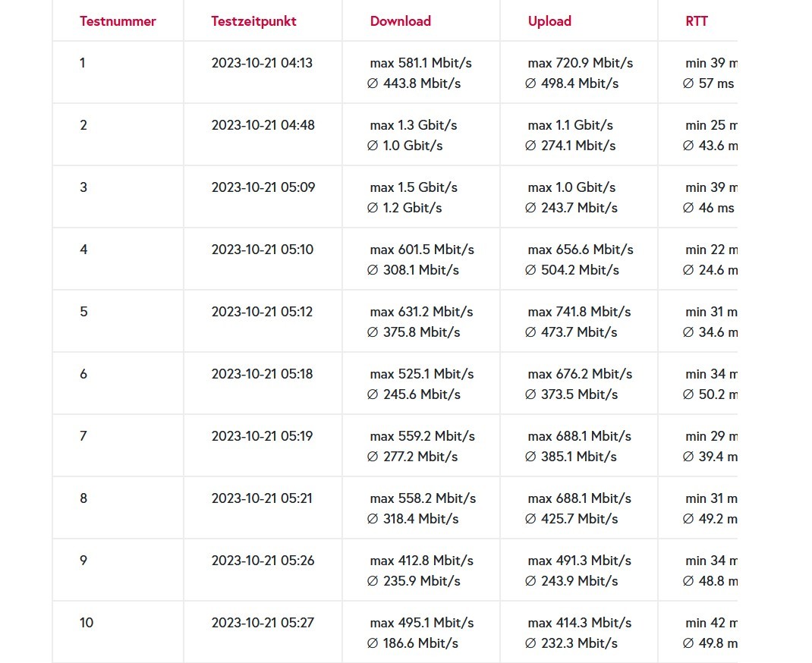
Task: Select the Upload column header
Action: point(549,21)
